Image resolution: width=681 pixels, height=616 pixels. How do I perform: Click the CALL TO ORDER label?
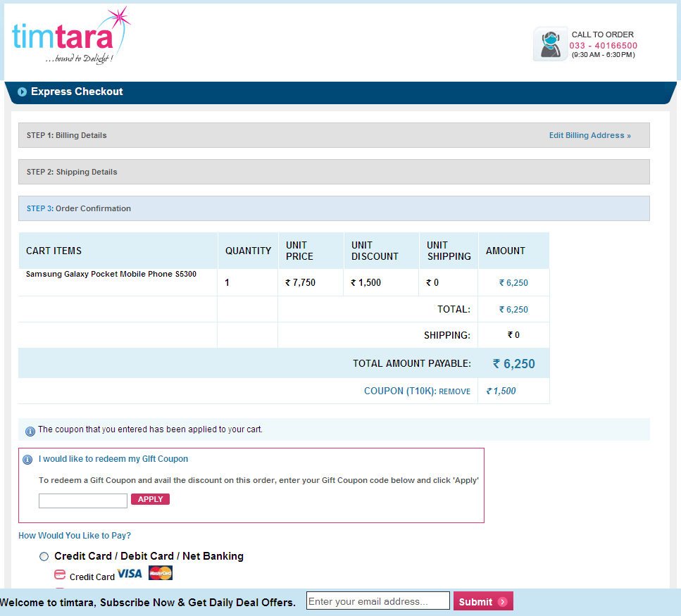(x=602, y=34)
